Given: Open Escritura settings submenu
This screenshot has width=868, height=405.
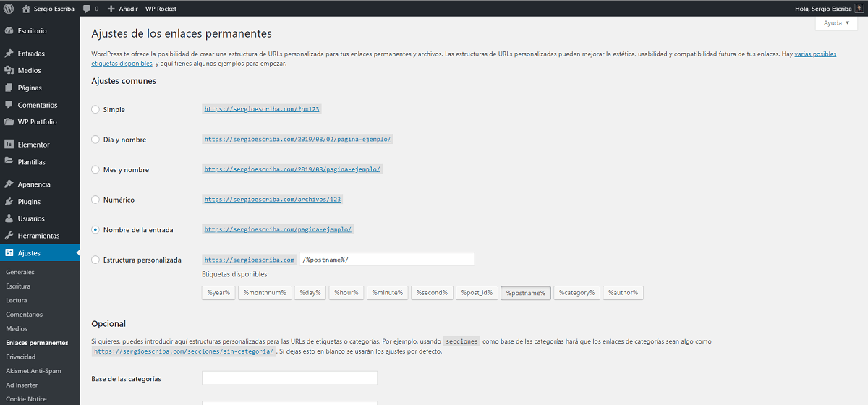Looking at the screenshot, I should (x=18, y=286).
